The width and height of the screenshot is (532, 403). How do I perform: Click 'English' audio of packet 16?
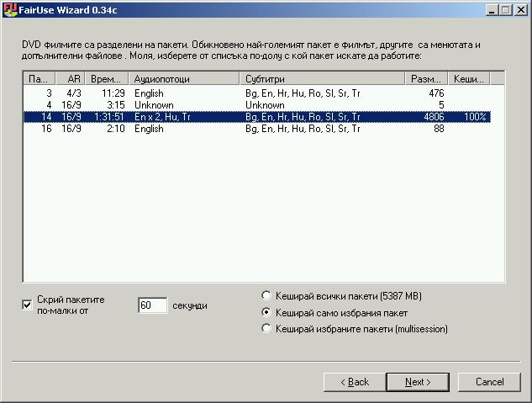click(149, 129)
